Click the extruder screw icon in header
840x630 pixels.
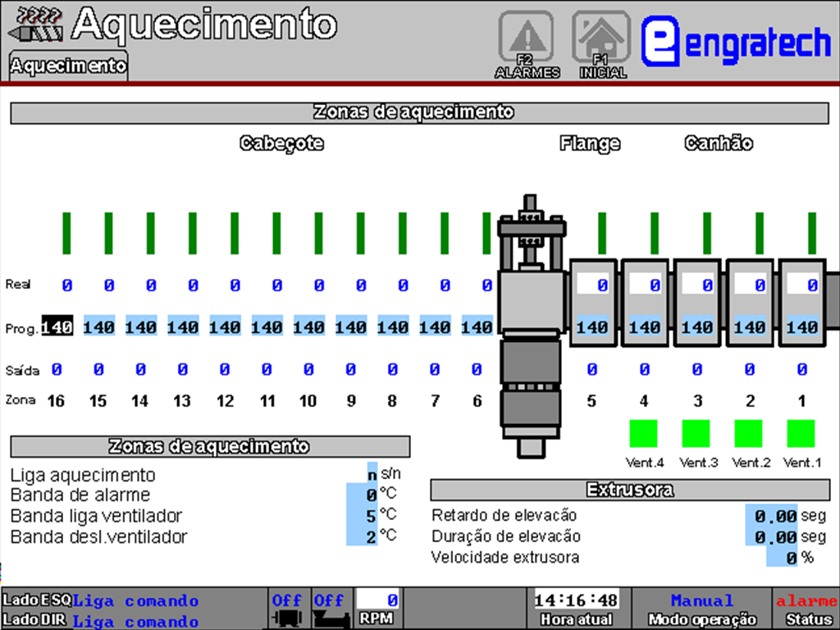pyautogui.click(x=34, y=25)
